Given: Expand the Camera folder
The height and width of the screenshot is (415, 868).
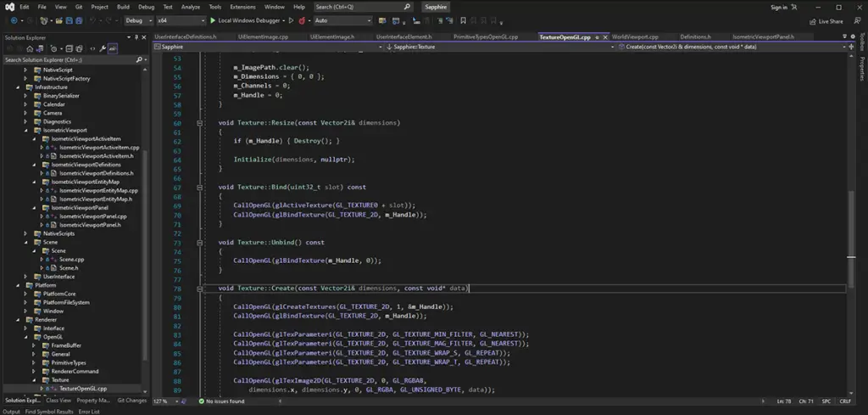Looking at the screenshot, I should pyautogui.click(x=25, y=113).
